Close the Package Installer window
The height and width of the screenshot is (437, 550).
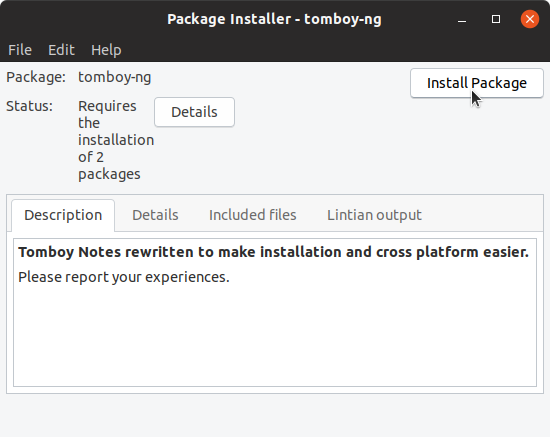530,19
